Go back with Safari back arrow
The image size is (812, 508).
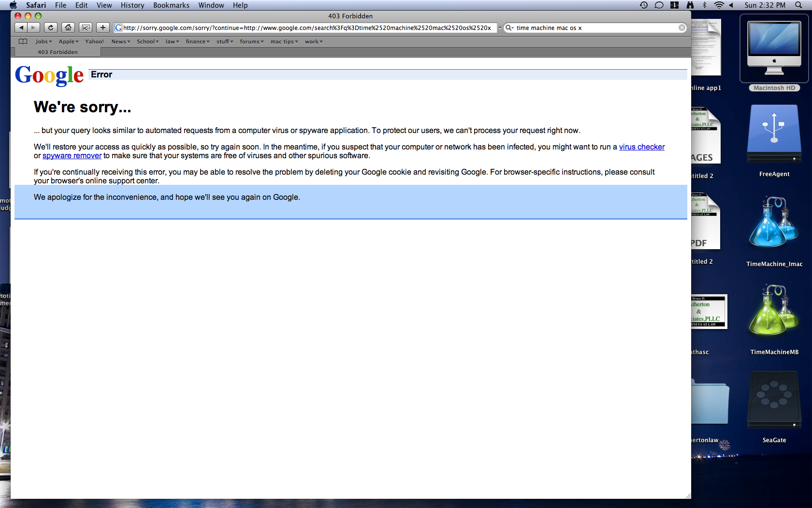pyautogui.click(x=21, y=28)
